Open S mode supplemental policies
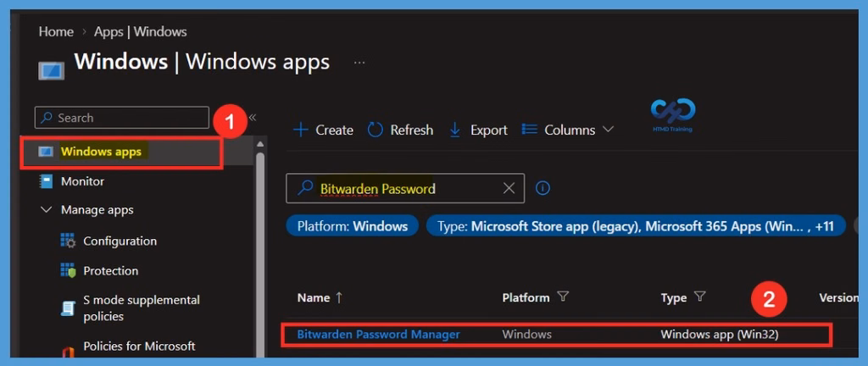Image resolution: width=868 pixels, height=366 pixels. [142, 308]
